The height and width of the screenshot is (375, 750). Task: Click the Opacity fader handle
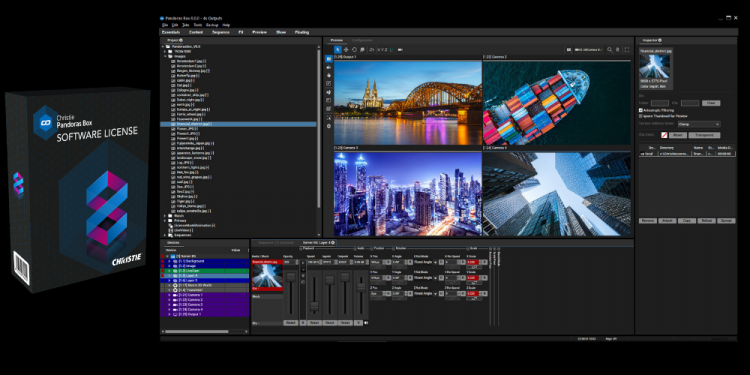(x=290, y=277)
